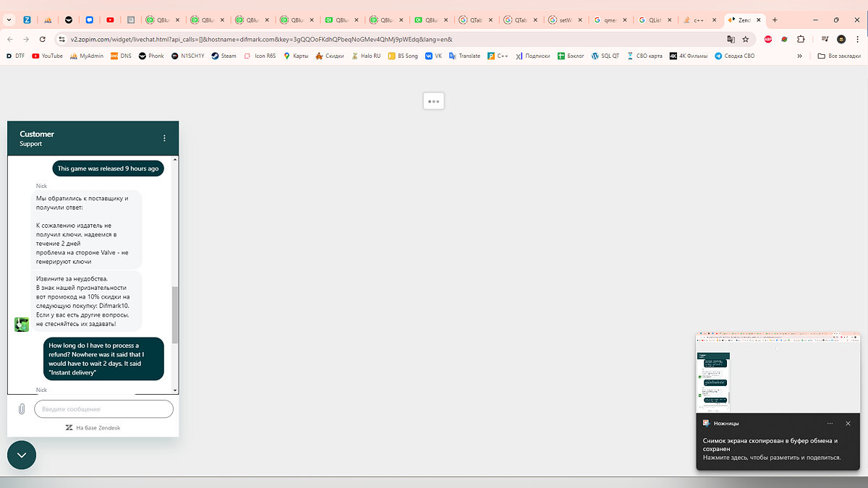
Task: Open the Steam bookmark
Action: 224,56
